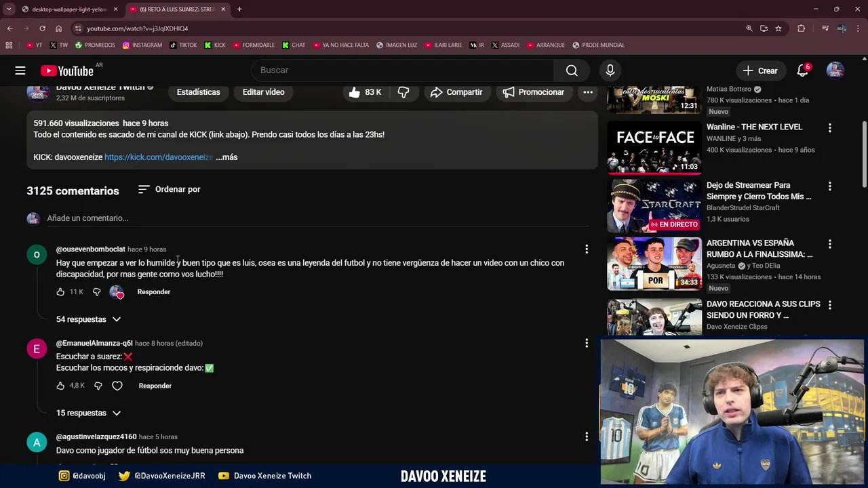The height and width of the screenshot is (488, 868).
Task: Expand the 15 respuestas thread
Action: [x=88, y=413]
